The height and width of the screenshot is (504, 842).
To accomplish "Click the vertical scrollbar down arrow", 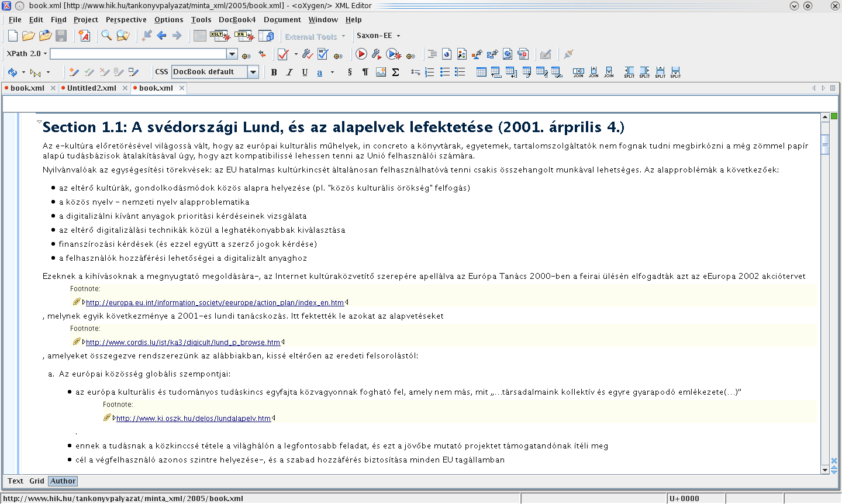I will pyautogui.click(x=825, y=470).
